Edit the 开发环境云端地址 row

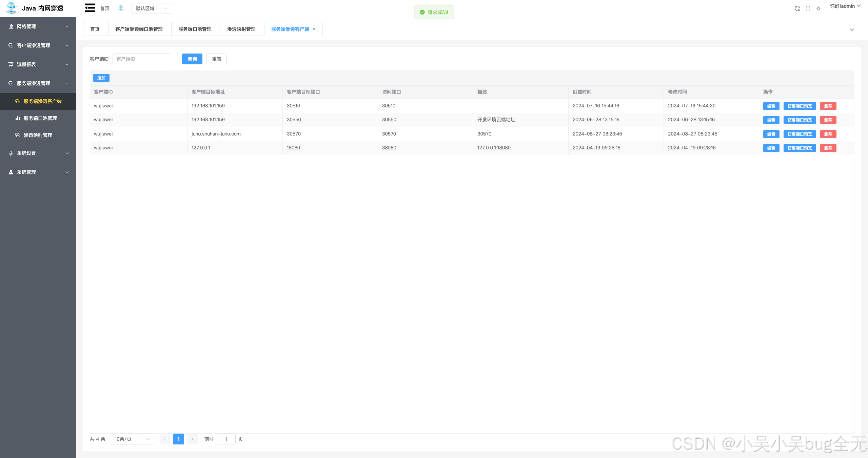(771, 120)
